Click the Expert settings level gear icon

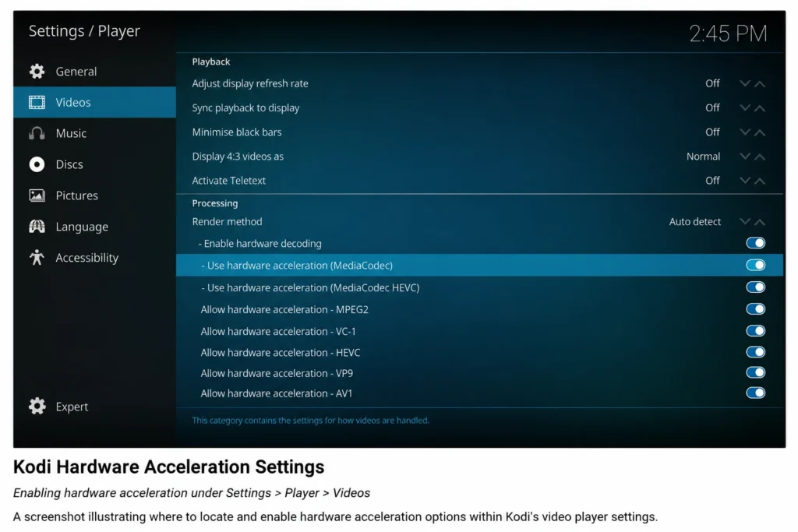(37, 406)
